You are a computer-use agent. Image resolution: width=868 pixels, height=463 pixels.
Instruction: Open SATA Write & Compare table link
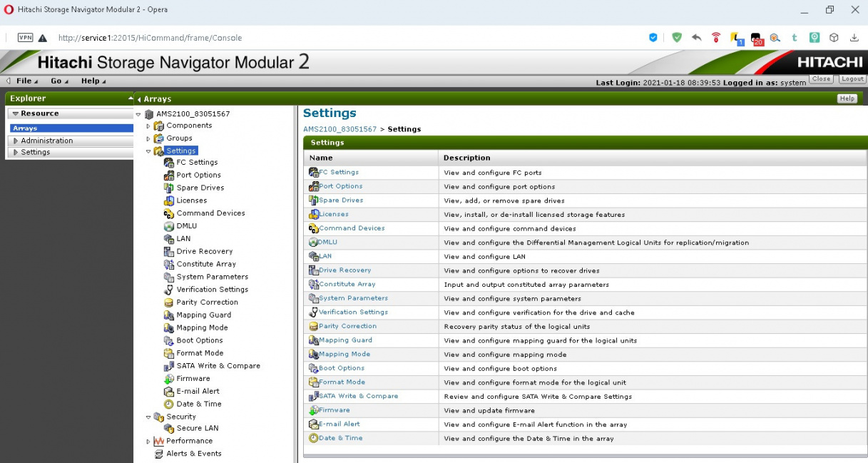(x=359, y=396)
